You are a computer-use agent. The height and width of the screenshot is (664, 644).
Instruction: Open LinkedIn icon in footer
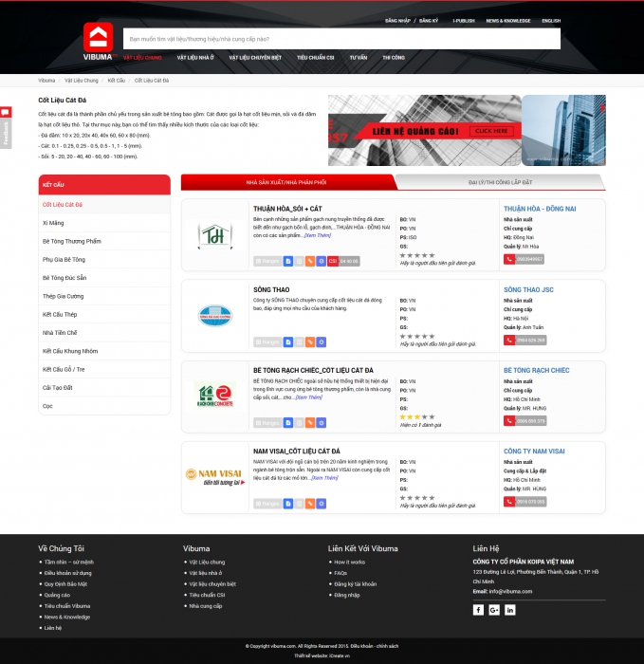(509, 610)
